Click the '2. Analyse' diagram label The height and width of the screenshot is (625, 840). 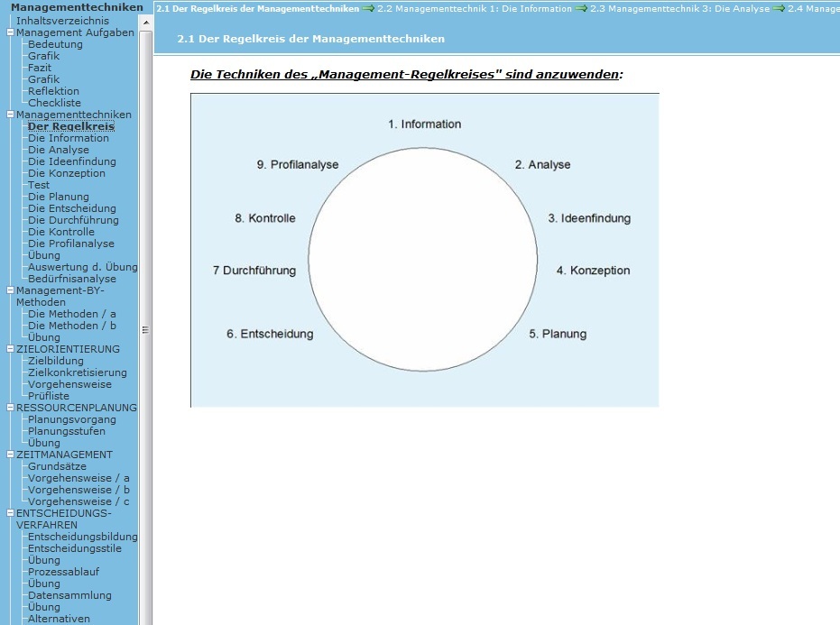click(x=542, y=165)
